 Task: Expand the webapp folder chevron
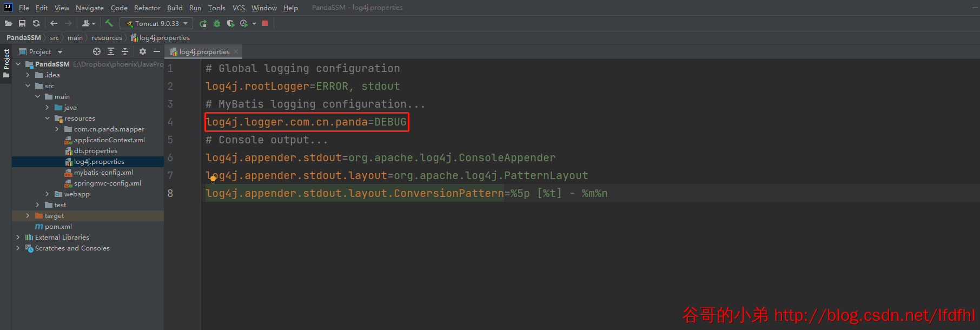click(x=47, y=194)
